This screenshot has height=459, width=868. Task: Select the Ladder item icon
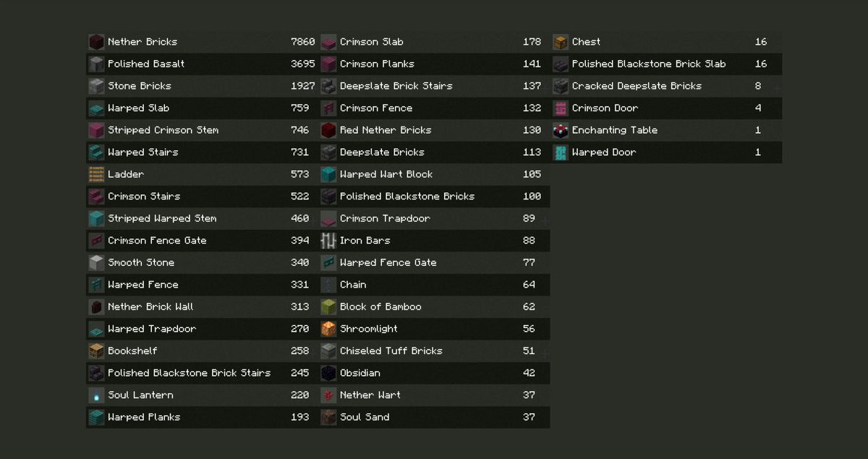click(x=96, y=174)
